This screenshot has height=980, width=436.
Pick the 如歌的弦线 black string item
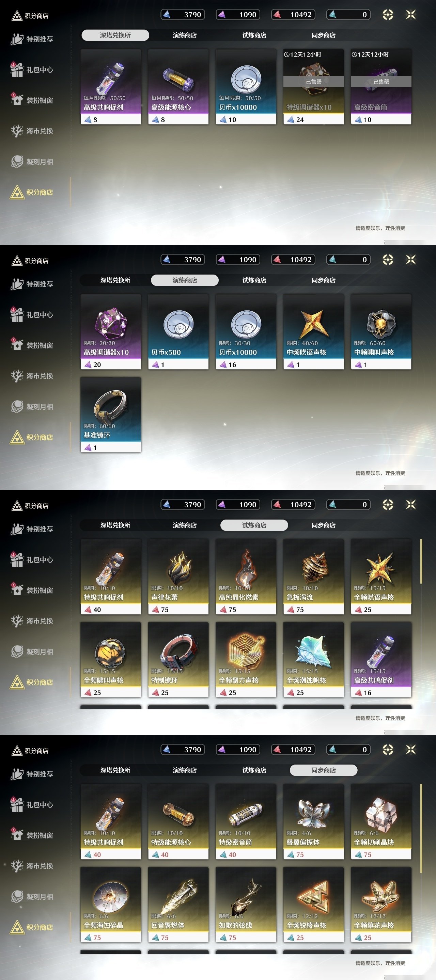[246, 905]
